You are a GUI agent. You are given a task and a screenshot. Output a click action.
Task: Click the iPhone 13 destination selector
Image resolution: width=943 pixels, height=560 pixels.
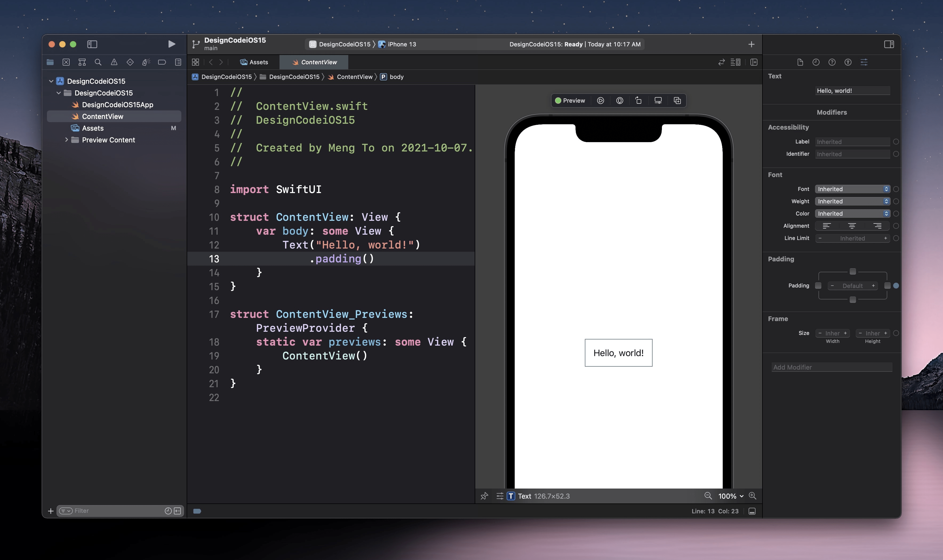pos(402,44)
